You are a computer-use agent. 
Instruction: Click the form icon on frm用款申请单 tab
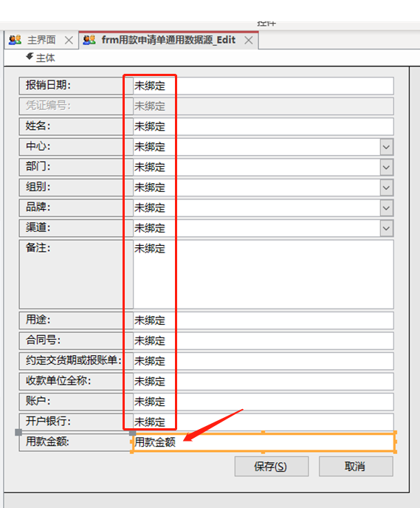point(89,40)
